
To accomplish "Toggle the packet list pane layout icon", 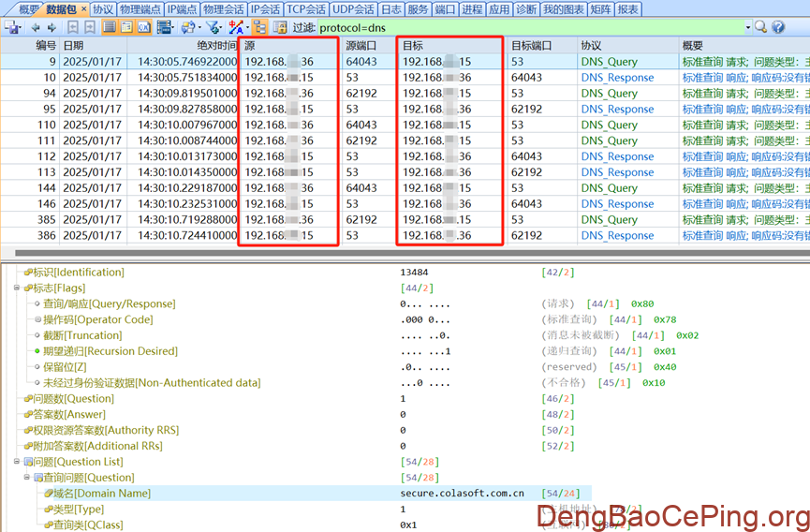I will (110, 27).
